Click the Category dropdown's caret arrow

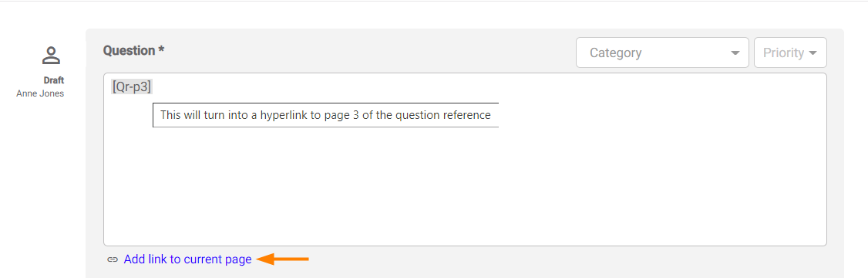(x=735, y=53)
